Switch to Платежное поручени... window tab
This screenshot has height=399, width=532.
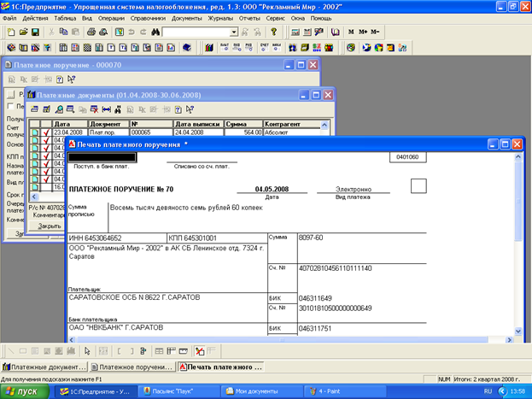[132, 367]
